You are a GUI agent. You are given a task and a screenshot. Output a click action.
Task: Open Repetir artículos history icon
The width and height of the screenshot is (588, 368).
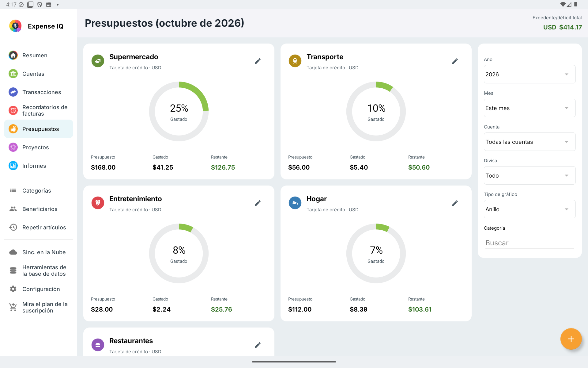13,227
